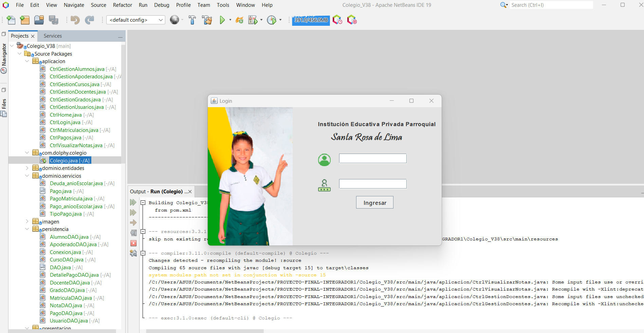Screen dimensions: 644x333
Task: Collapse the compiler:3.11.0 output fold
Action: click(x=143, y=253)
